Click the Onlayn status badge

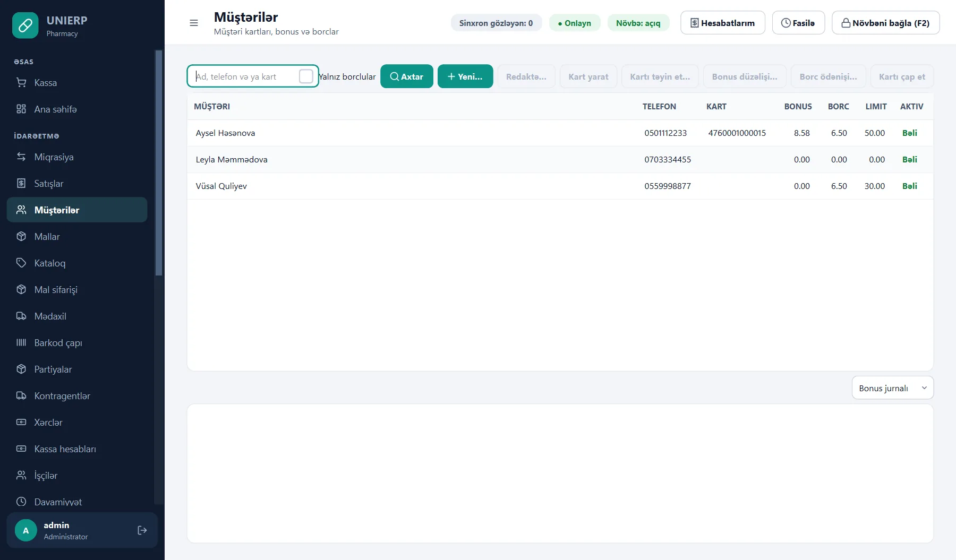(575, 23)
